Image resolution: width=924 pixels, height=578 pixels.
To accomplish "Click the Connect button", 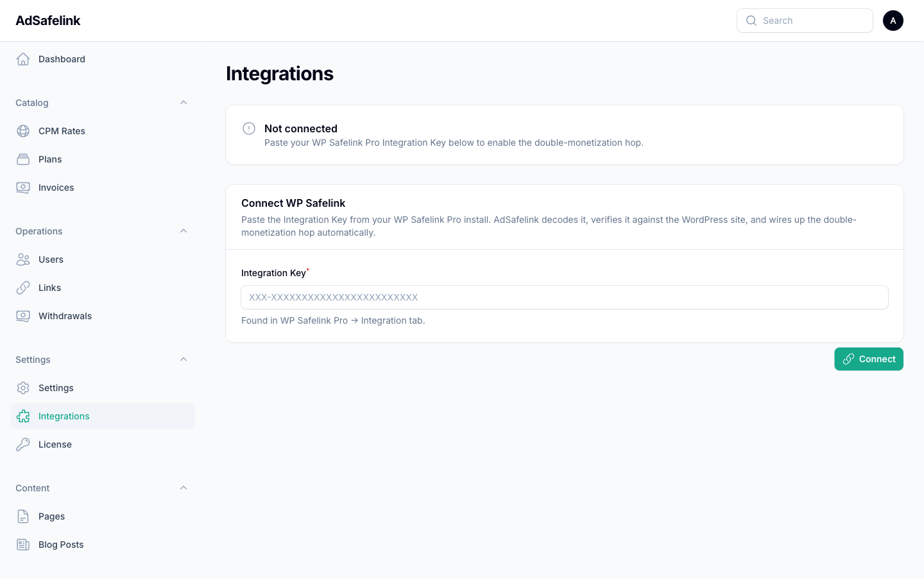I will point(869,359).
